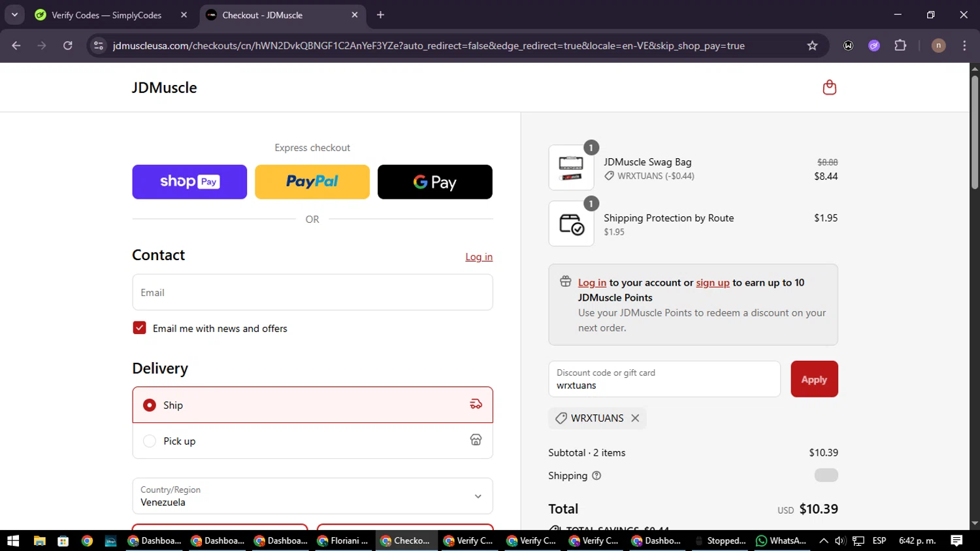Pay with Shop Pay express checkout

[189, 182]
